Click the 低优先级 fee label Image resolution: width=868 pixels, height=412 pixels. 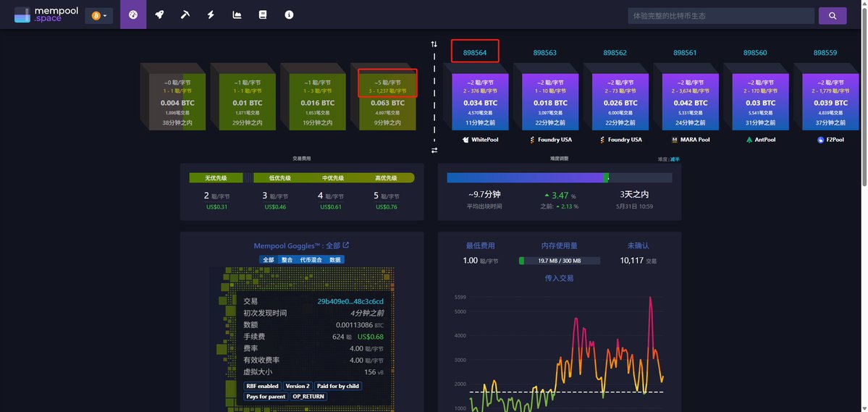click(x=280, y=177)
